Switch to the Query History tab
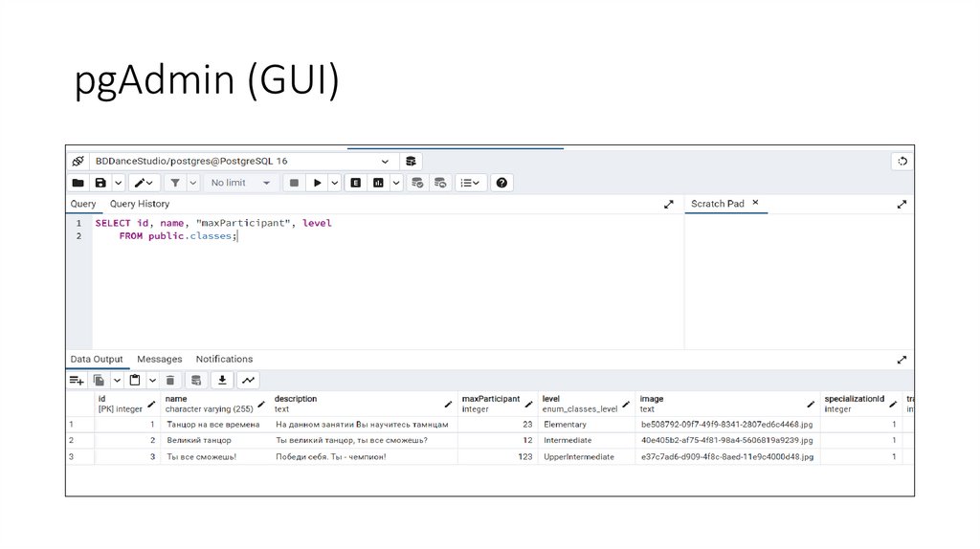This screenshot has width=980, height=549. pos(140,204)
